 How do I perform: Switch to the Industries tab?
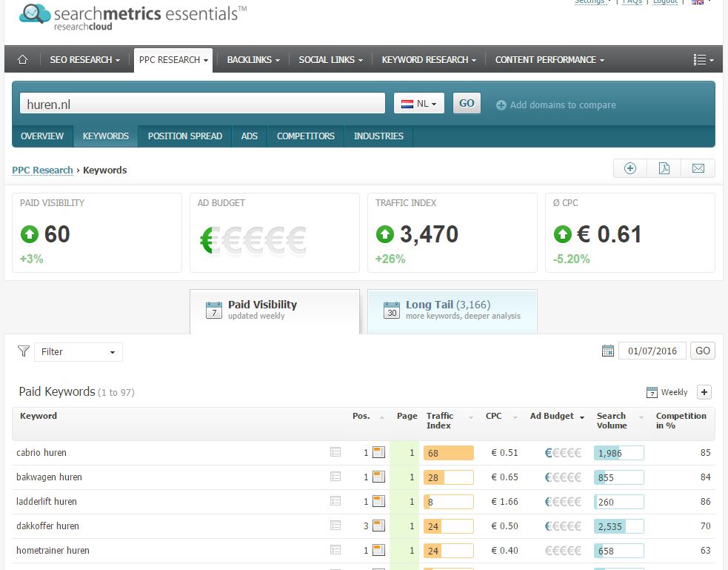click(x=378, y=136)
